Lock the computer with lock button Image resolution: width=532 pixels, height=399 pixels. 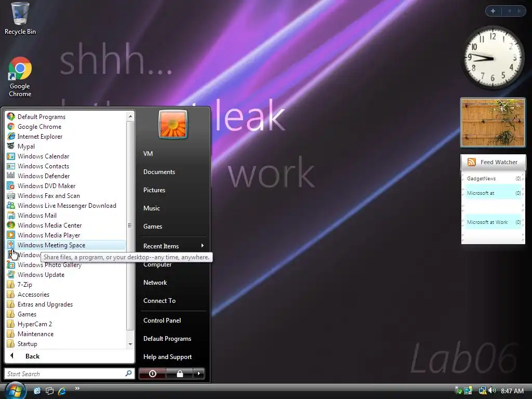[x=179, y=374]
